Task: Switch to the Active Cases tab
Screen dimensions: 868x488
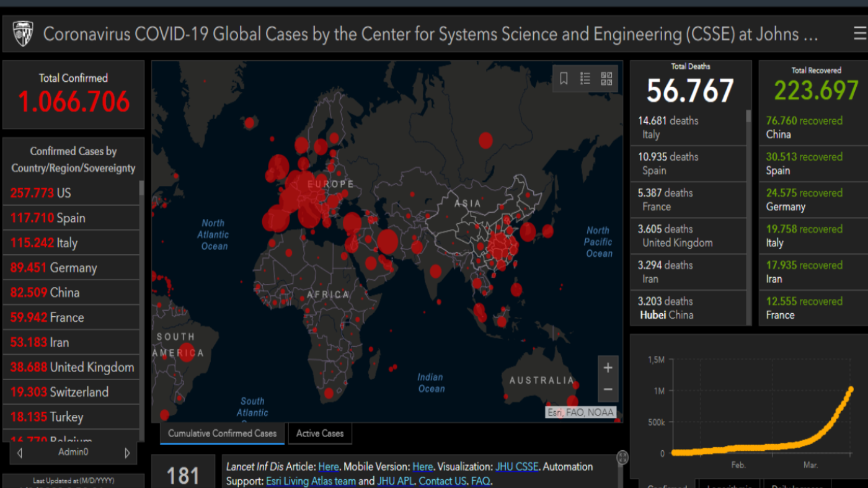Action: click(319, 433)
